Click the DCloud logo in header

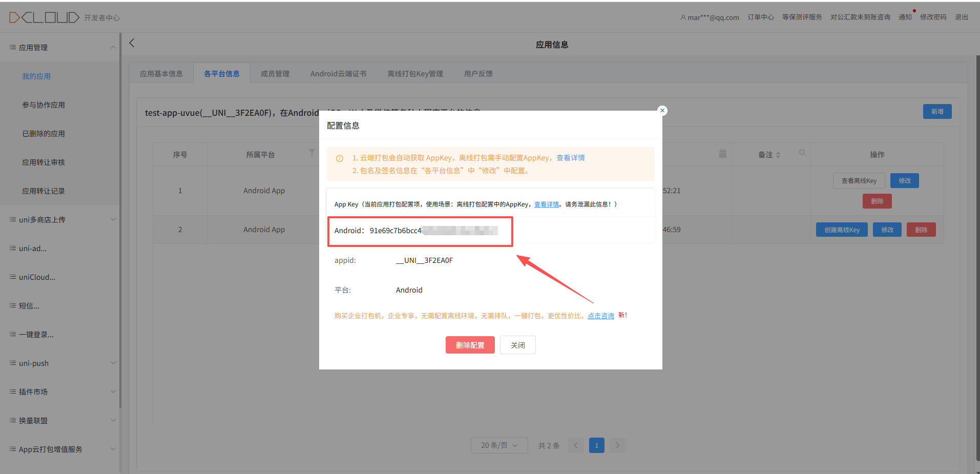tap(44, 17)
